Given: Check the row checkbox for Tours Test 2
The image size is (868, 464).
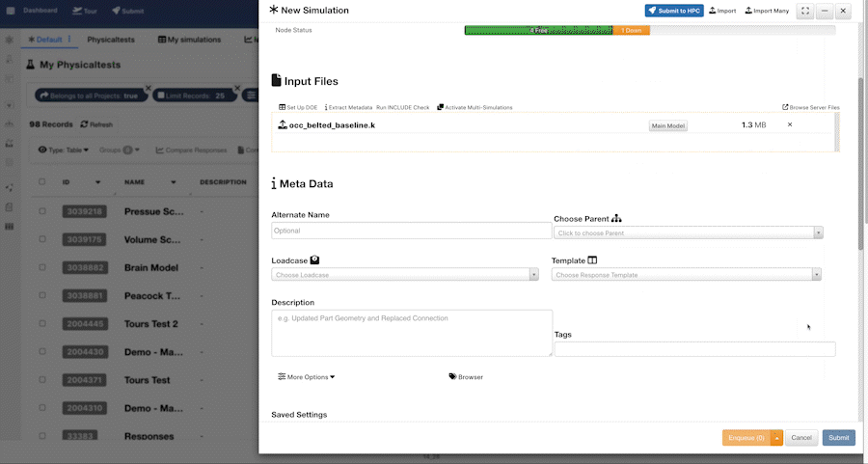Looking at the screenshot, I should (42, 323).
